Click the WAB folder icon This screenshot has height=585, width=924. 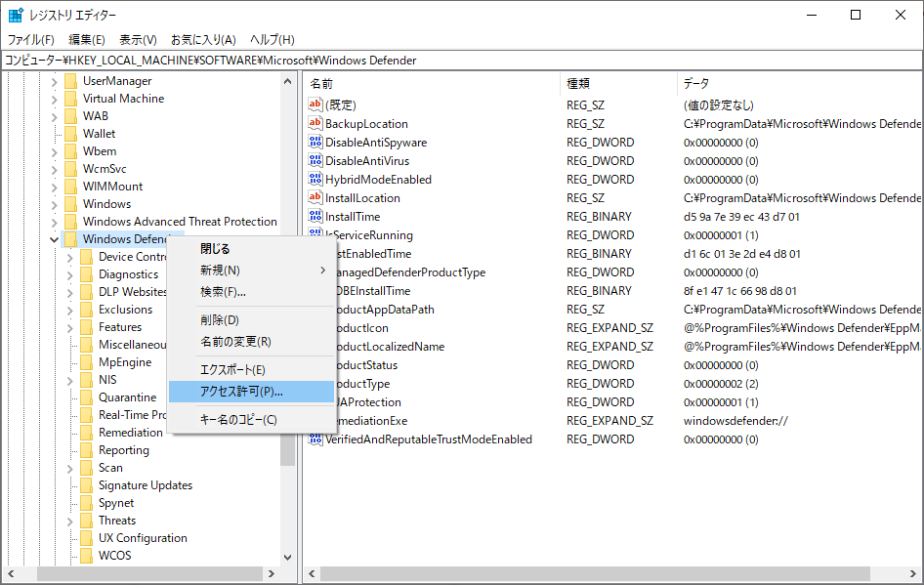coord(70,116)
